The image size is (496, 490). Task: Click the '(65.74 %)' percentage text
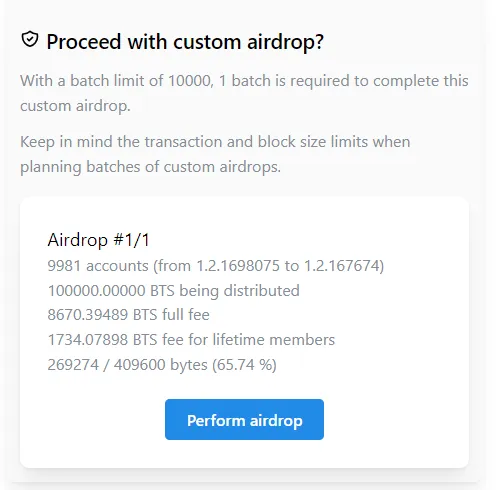pos(244,364)
